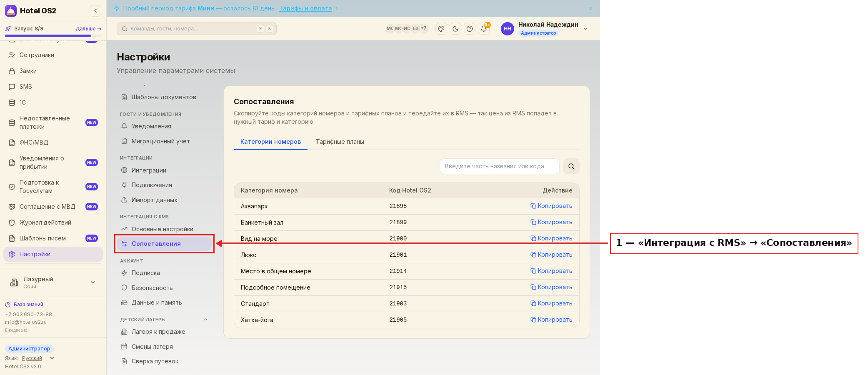Viewport: 868px width, 375px height.
Task: Open Подписка account settings
Action: [x=164, y=273]
